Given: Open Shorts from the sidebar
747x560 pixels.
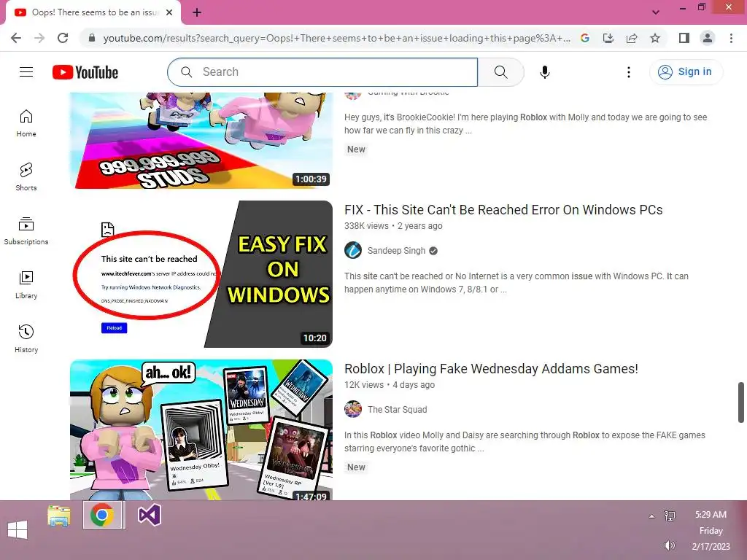Looking at the screenshot, I should coord(26,177).
